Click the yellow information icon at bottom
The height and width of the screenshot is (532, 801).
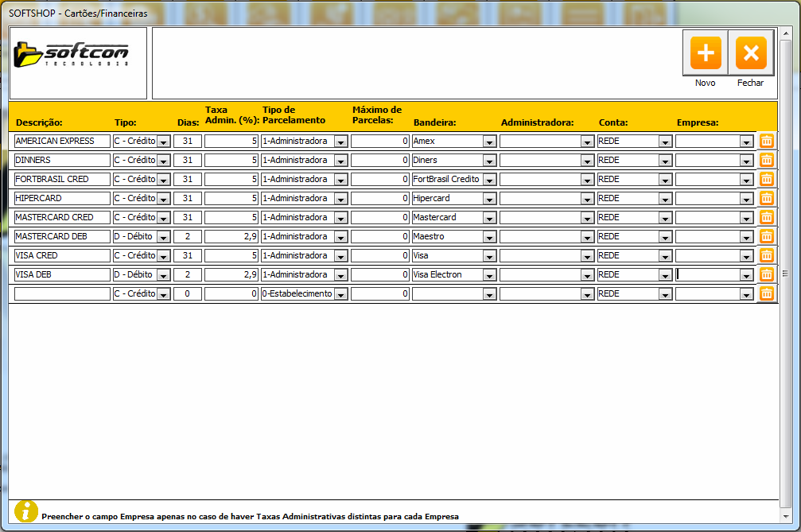click(25, 511)
